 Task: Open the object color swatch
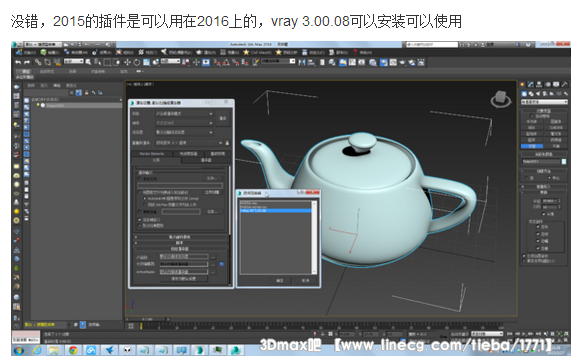[564, 162]
